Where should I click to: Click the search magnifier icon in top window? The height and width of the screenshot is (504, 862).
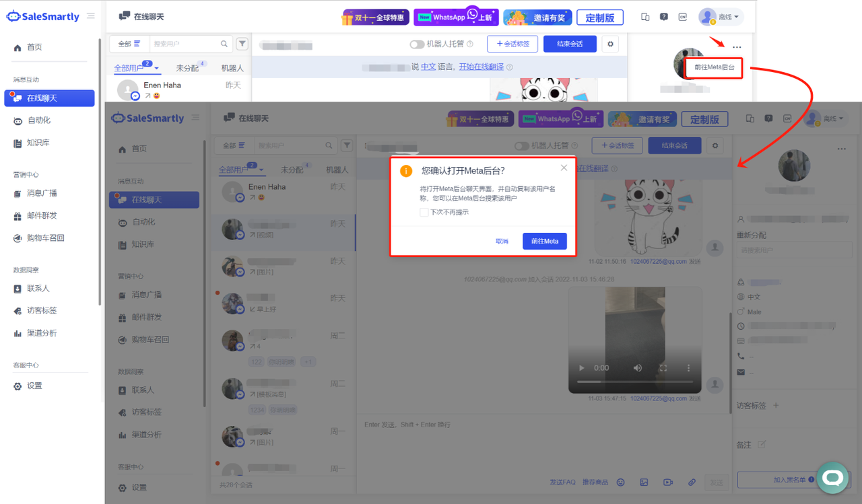coord(224,44)
